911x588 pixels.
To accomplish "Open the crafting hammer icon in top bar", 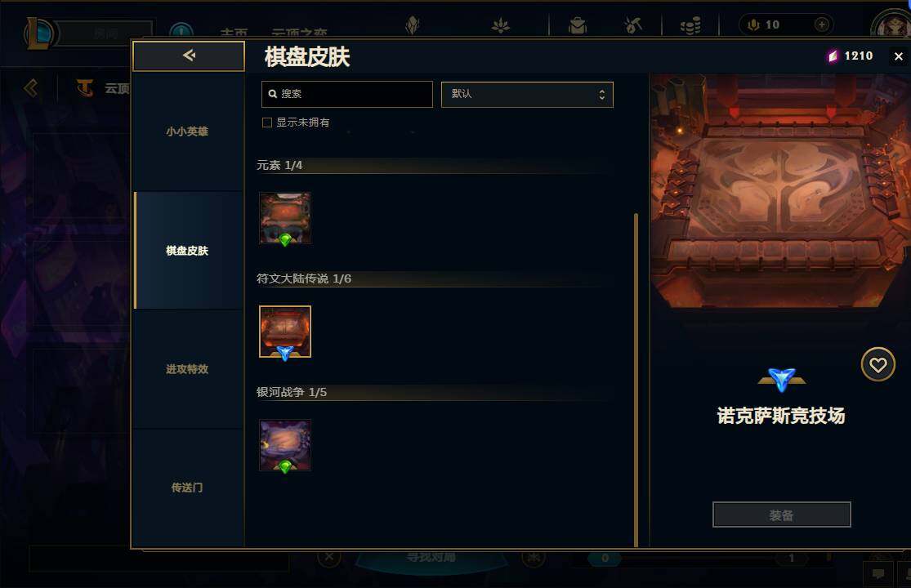I will point(632,25).
